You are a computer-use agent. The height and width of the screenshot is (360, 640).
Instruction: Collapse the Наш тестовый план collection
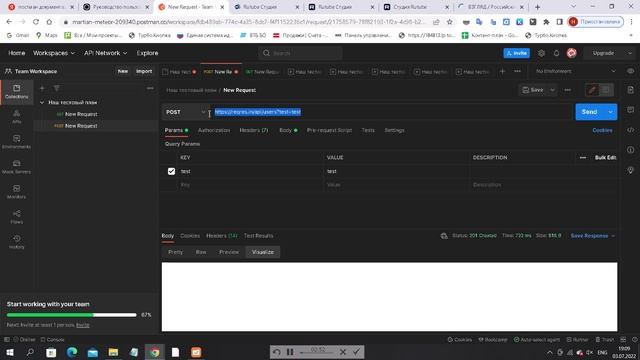point(42,102)
